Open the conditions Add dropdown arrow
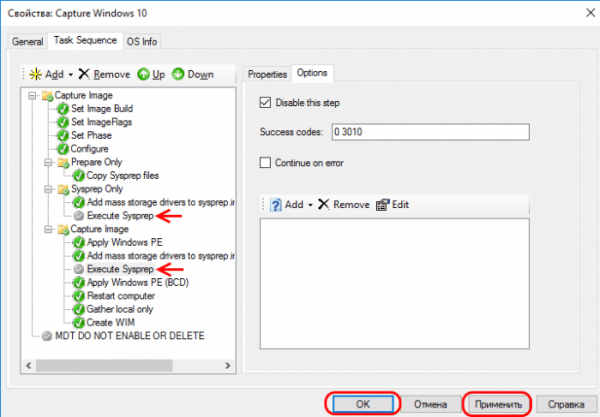Image resolution: width=600 pixels, height=417 pixels. 310,205
